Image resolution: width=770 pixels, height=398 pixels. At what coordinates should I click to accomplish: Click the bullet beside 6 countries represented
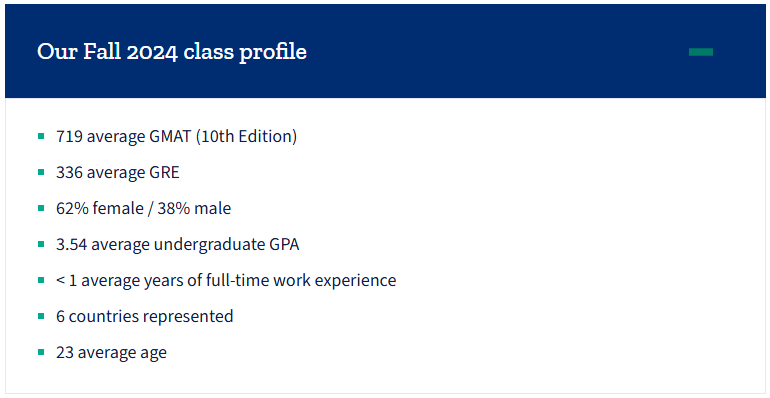pos(41,316)
